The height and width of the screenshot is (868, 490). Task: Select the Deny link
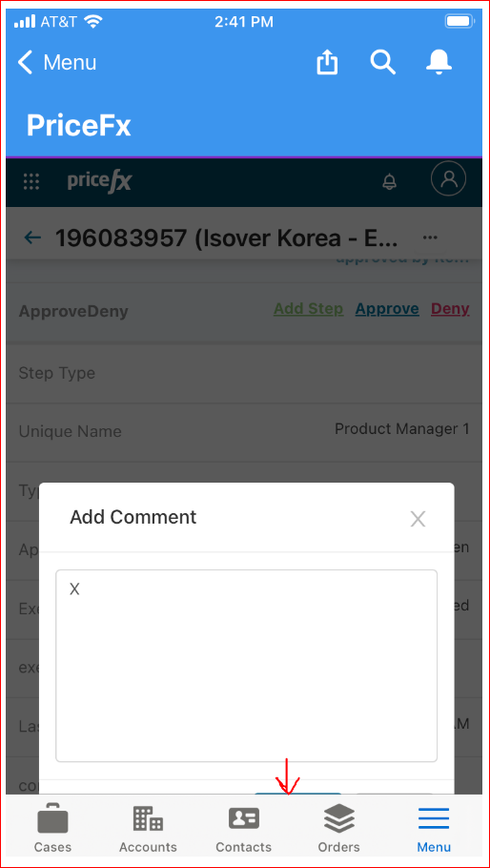tap(450, 309)
